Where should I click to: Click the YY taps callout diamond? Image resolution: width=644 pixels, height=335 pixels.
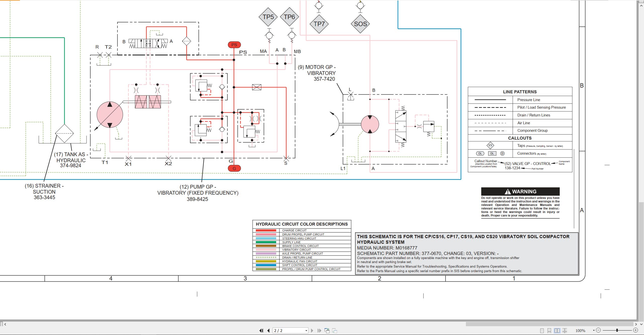tap(490, 145)
